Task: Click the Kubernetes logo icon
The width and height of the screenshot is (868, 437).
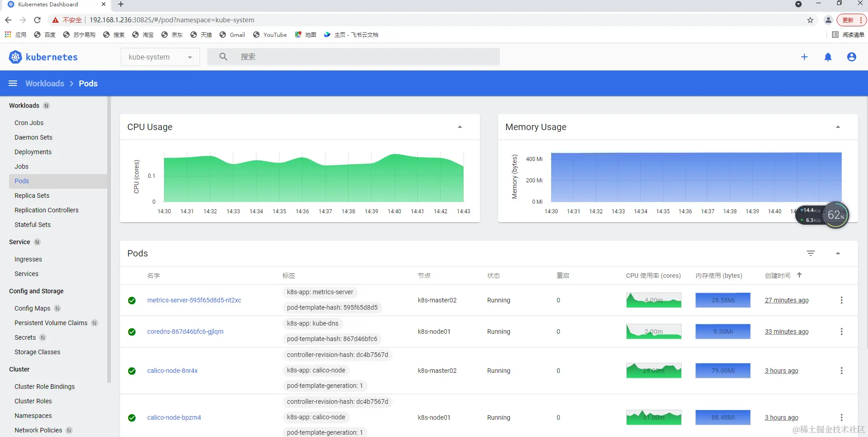Action: [15, 57]
